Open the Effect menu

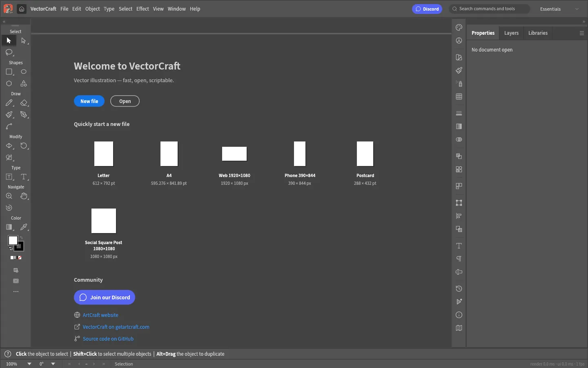tap(143, 9)
